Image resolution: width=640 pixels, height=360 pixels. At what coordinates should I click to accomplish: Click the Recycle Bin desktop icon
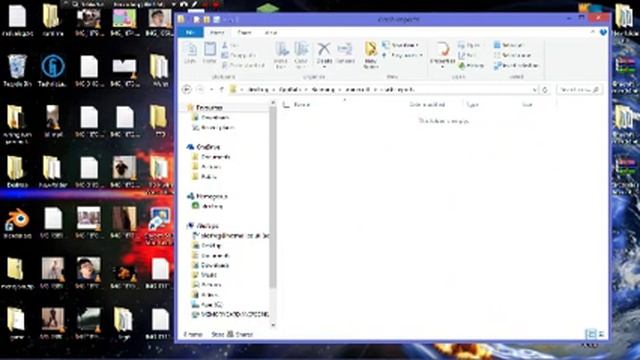point(17,70)
